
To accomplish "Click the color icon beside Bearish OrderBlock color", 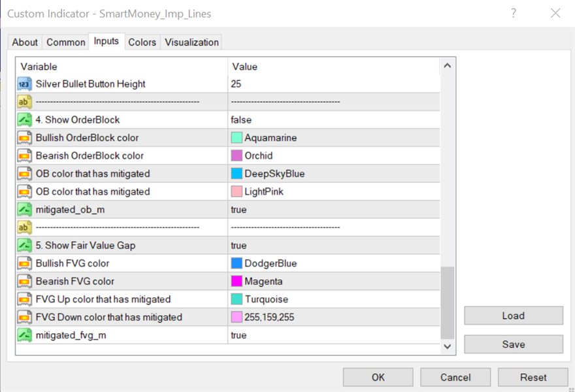I will click(24, 155).
